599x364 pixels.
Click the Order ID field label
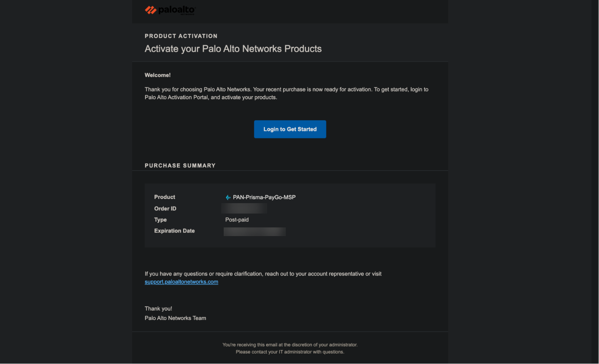click(165, 208)
